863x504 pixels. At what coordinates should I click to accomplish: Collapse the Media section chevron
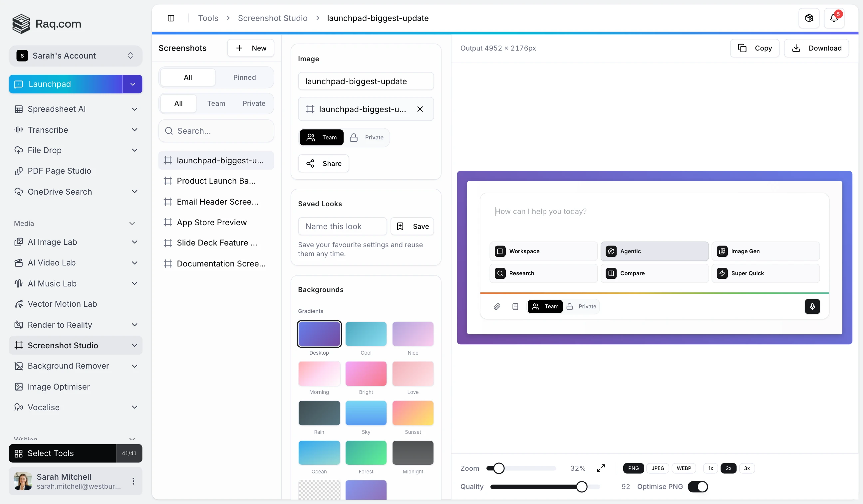point(132,223)
